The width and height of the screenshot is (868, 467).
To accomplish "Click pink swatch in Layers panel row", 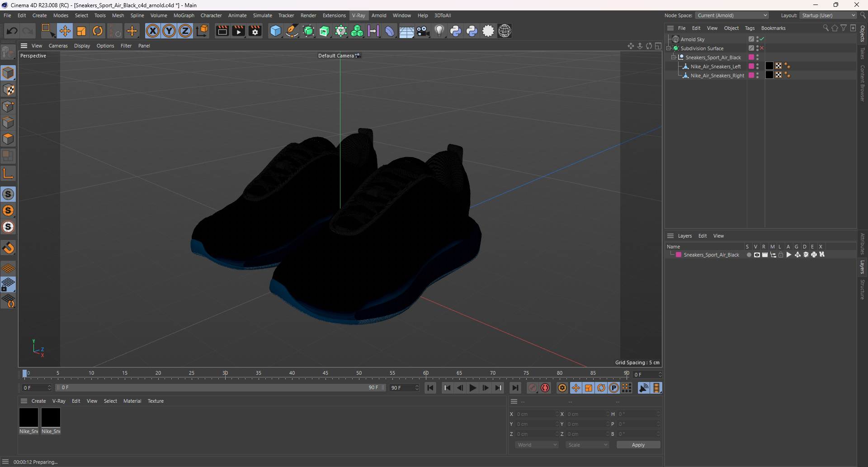I will point(679,255).
